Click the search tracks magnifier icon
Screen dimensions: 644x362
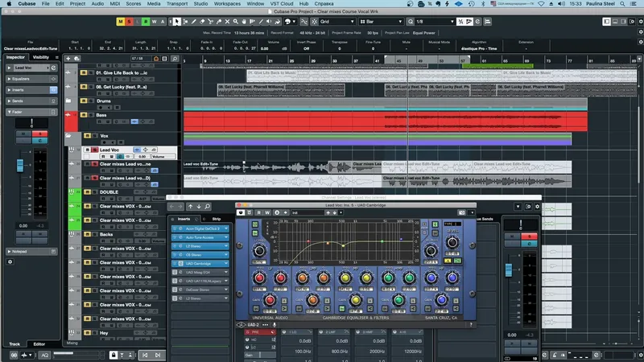click(x=175, y=59)
